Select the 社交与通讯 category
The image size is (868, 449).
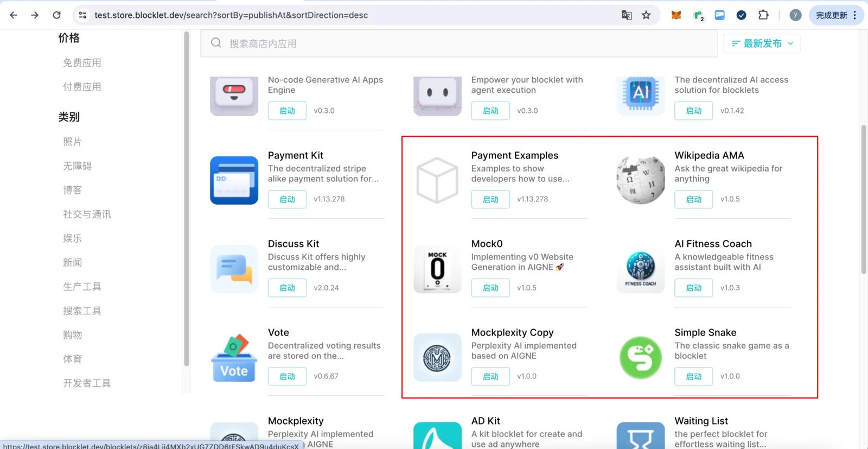[x=87, y=214]
